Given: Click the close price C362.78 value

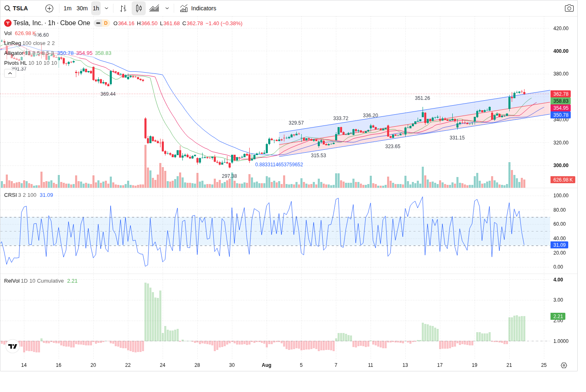Looking at the screenshot, I should click(x=193, y=24).
